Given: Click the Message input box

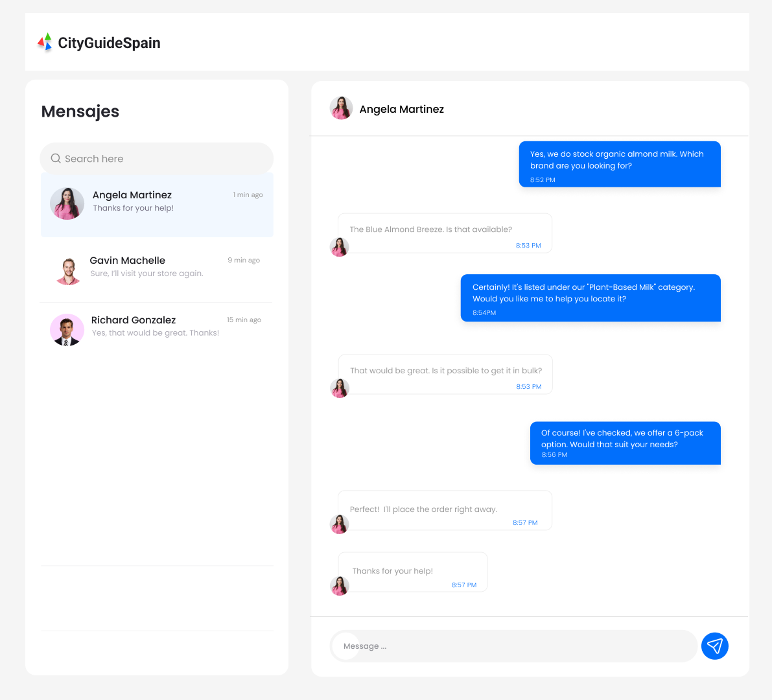Looking at the screenshot, I should [512, 646].
